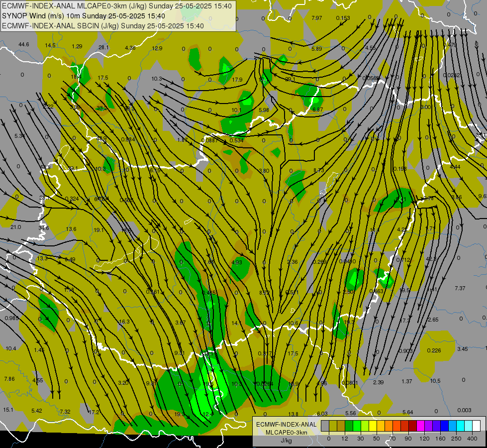Click the dark red swatch in the legend
The width and height of the screenshot is (487, 448).
413,426
